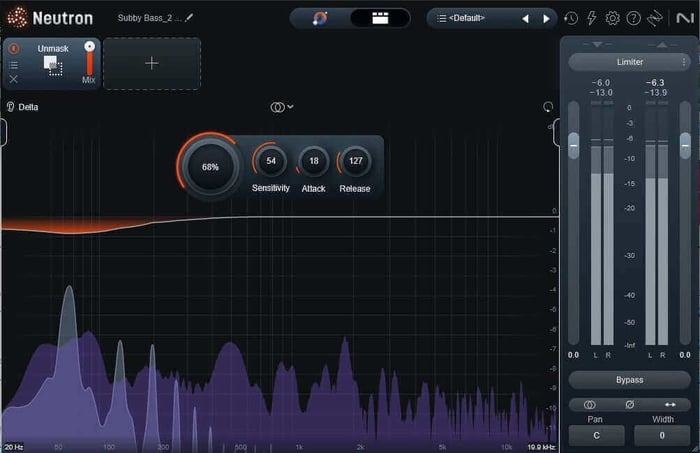
Task: Open the undo history clock icon
Action: (571, 18)
